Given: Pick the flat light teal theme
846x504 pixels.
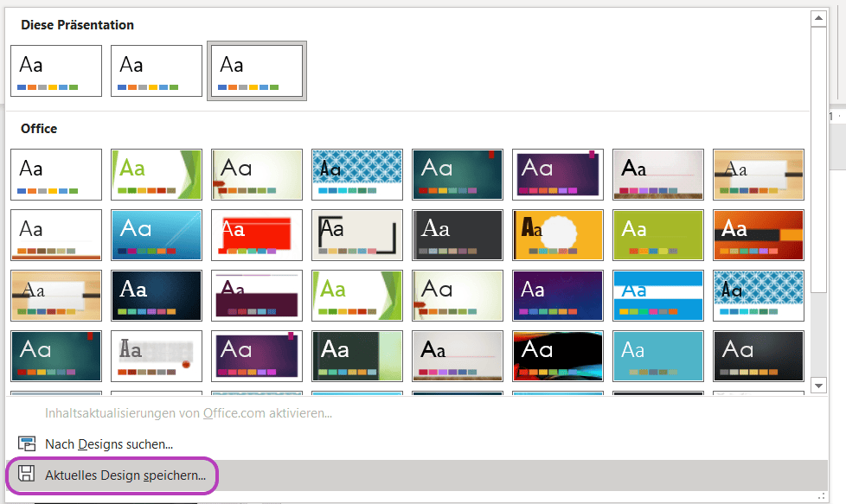Looking at the screenshot, I should (x=658, y=356).
